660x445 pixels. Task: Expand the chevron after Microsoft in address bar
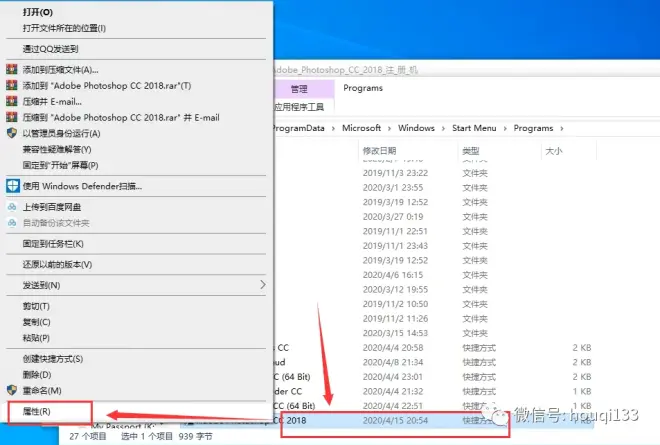[x=389, y=128]
